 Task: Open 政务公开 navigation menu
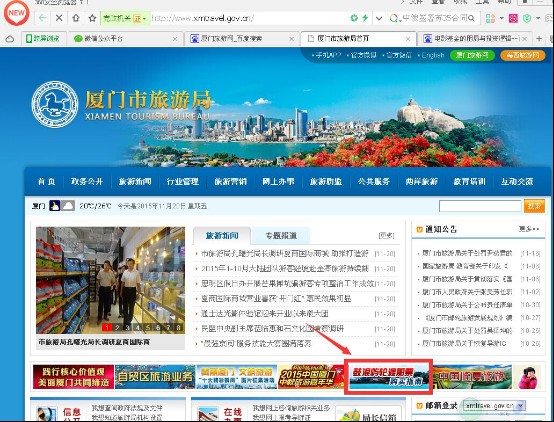(87, 181)
